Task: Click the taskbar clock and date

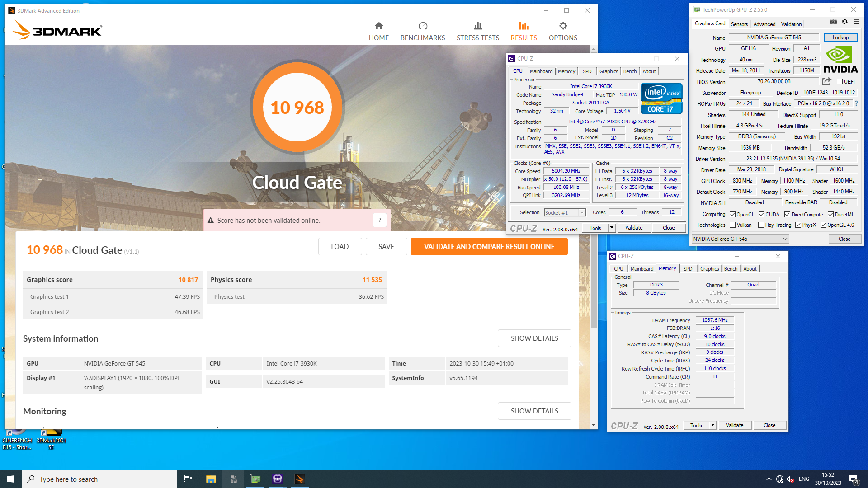Action: (x=828, y=479)
